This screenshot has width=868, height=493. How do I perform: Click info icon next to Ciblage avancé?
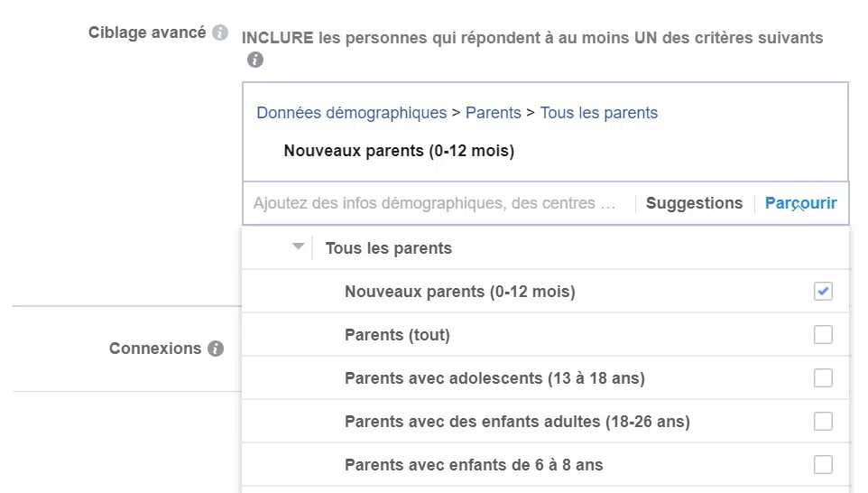coord(220,33)
